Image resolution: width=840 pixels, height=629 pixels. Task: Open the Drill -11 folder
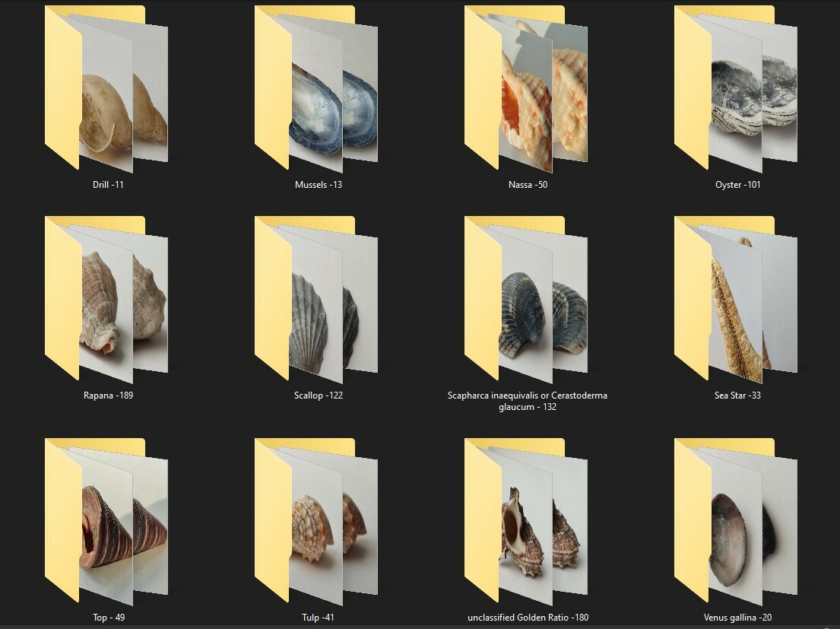(106, 91)
